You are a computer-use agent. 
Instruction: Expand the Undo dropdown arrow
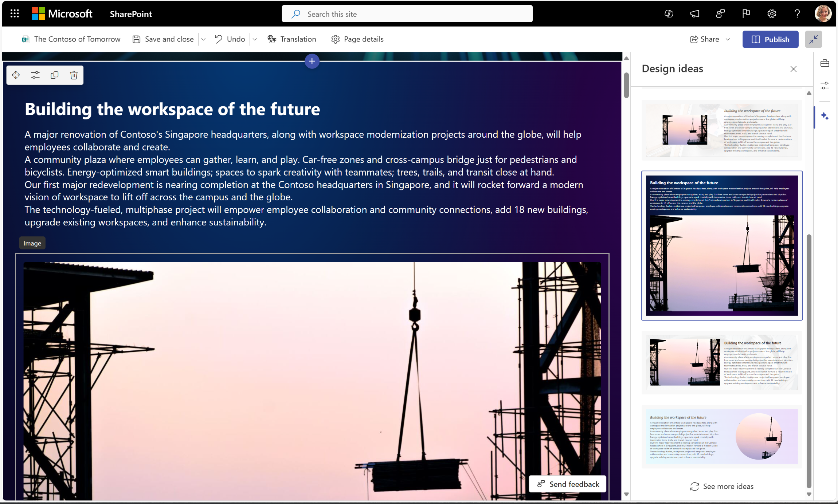tap(256, 39)
